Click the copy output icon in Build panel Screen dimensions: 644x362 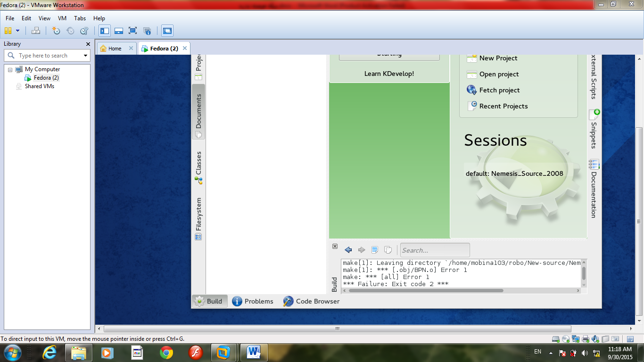click(388, 250)
